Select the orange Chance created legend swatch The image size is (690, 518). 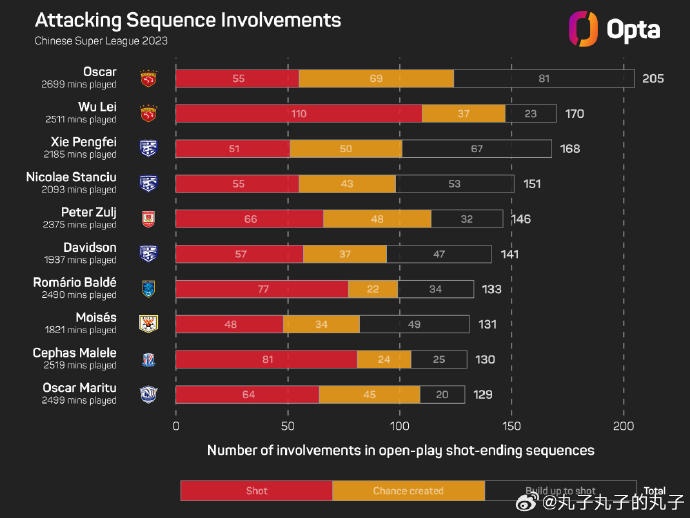pos(408,490)
